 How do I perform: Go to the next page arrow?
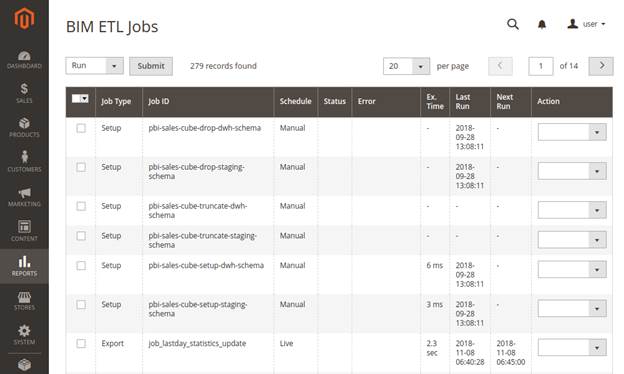[x=601, y=66]
